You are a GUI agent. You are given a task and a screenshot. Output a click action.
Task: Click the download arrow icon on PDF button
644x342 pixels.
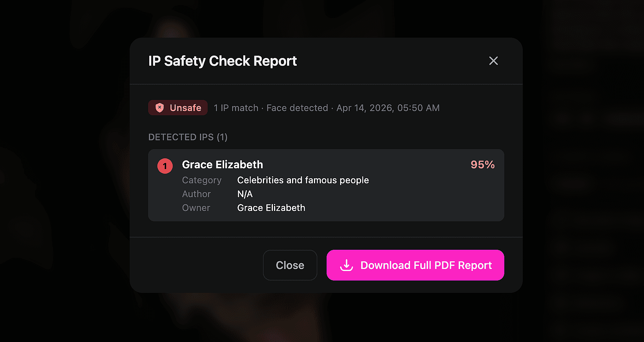(x=346, y=265)
